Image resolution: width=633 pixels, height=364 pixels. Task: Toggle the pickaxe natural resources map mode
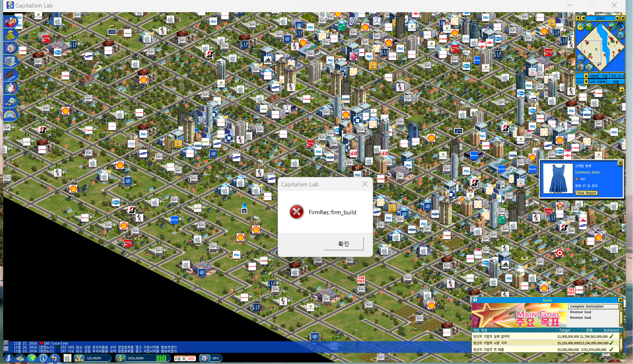[x=621, y=26]
